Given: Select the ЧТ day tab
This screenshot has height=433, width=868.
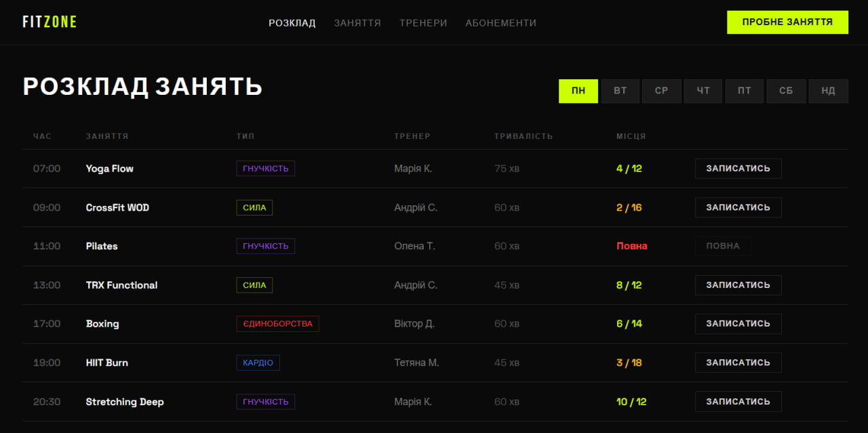Looking at the screenshot, I should [x=703, y=91].
